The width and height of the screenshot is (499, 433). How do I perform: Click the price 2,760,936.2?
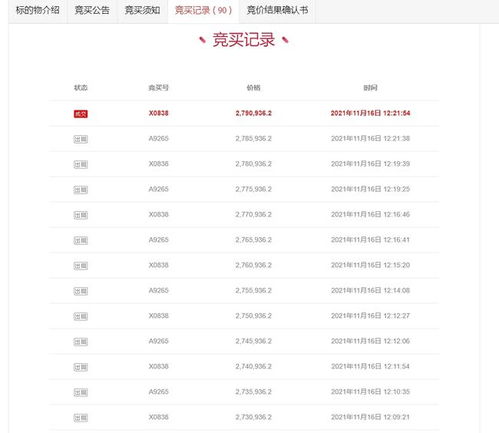[x=254, y=265]
